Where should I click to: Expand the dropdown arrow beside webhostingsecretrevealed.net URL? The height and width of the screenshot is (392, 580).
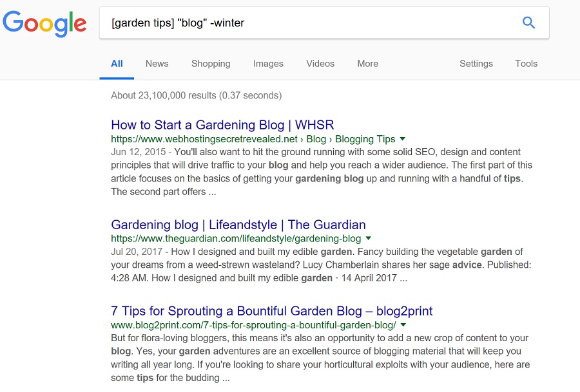point(403,139)
